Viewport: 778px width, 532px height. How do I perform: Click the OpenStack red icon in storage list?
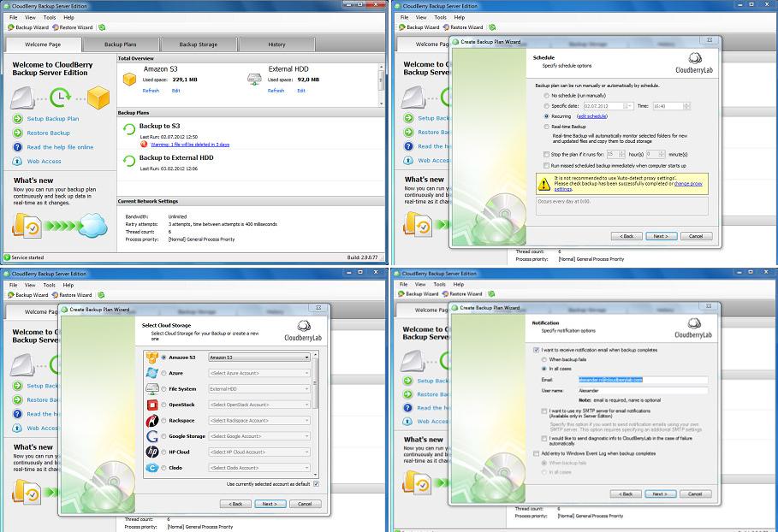(x=151, y=405)
